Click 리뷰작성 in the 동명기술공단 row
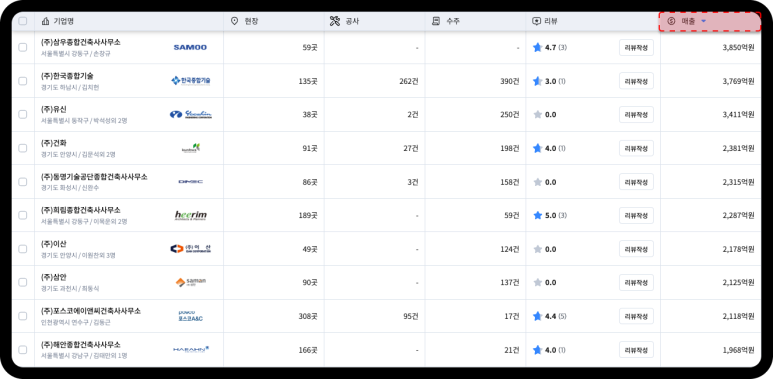This screenshot has width=773, height=379. click(636, 182)
